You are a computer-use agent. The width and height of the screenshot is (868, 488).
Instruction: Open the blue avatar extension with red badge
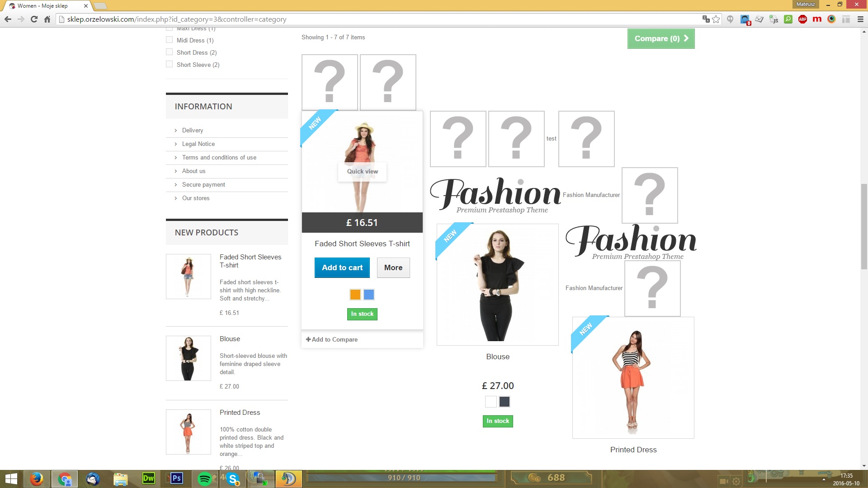pyautogui.click(x=745, y=19)
